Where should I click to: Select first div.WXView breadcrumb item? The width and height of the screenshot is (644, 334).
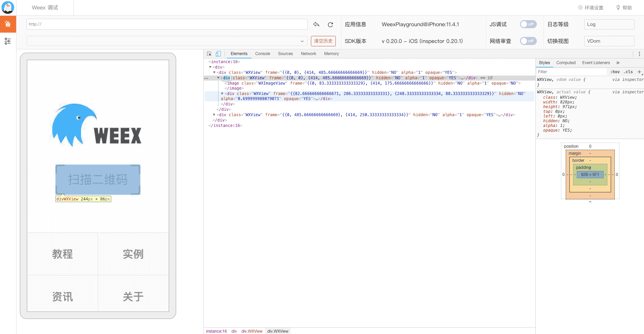point(252,331)
